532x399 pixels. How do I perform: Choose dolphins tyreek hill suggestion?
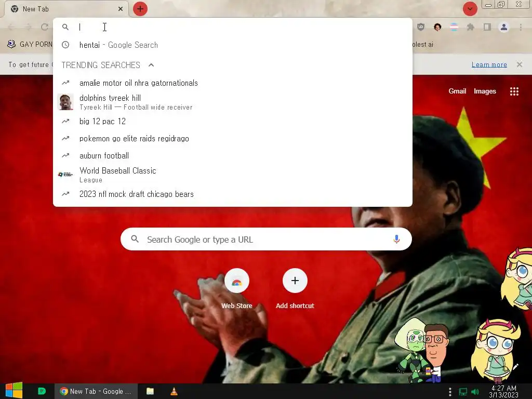pos(233,102)
